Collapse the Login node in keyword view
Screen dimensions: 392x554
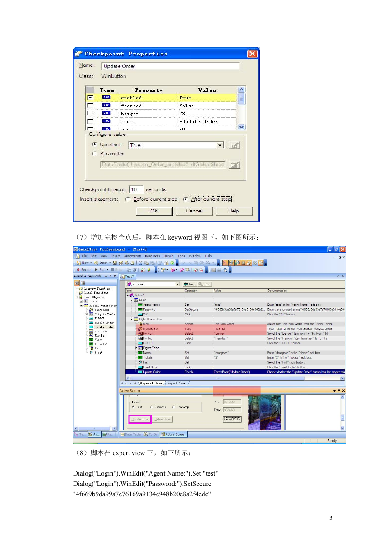132,300
